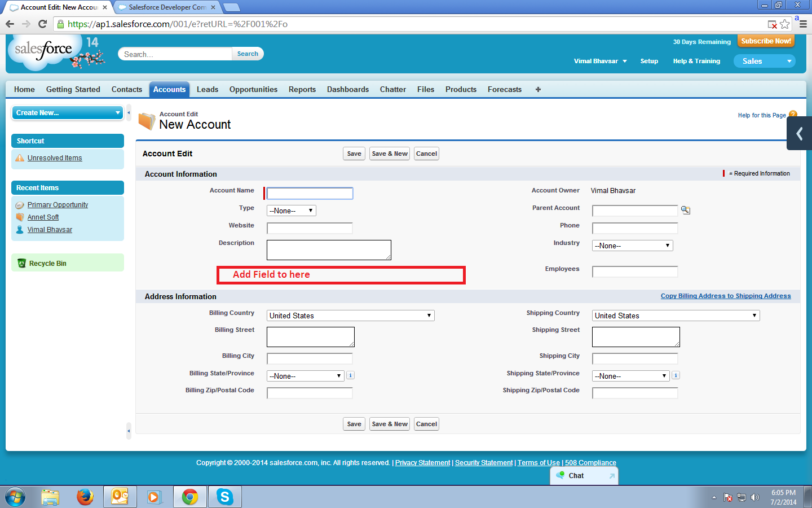Click into the Phone field
This screenshot has width=812, height=508.
pos(635,228)
